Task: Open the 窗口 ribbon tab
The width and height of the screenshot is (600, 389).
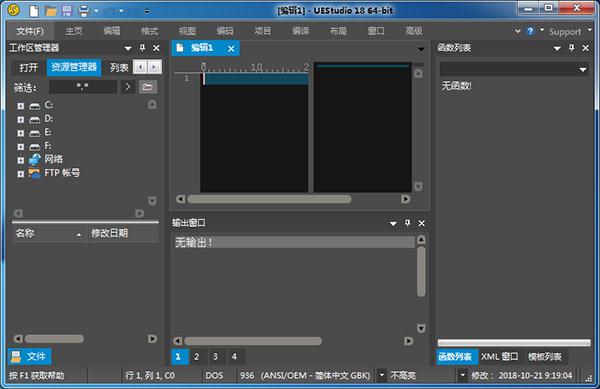Action: [376, 31]
